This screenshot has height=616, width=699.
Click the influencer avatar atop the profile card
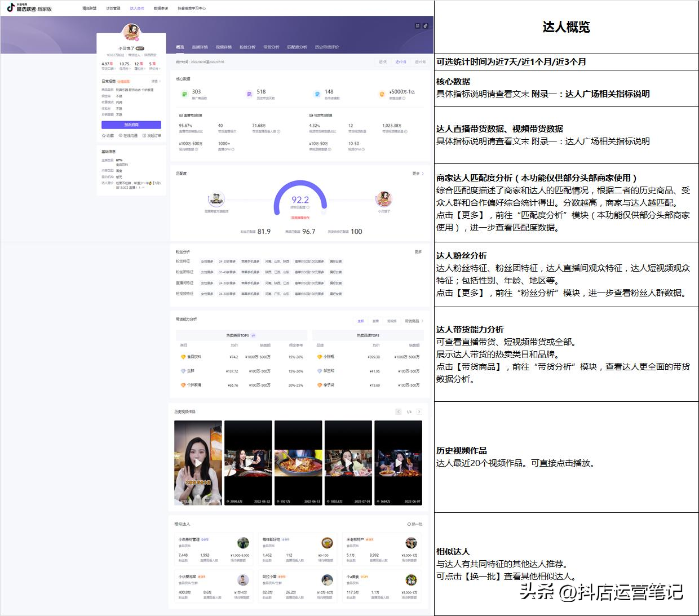(131, 33)
